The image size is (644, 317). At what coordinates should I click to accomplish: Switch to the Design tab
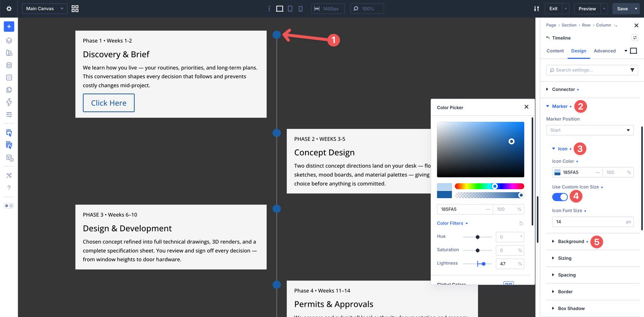(x=579, y=51)
